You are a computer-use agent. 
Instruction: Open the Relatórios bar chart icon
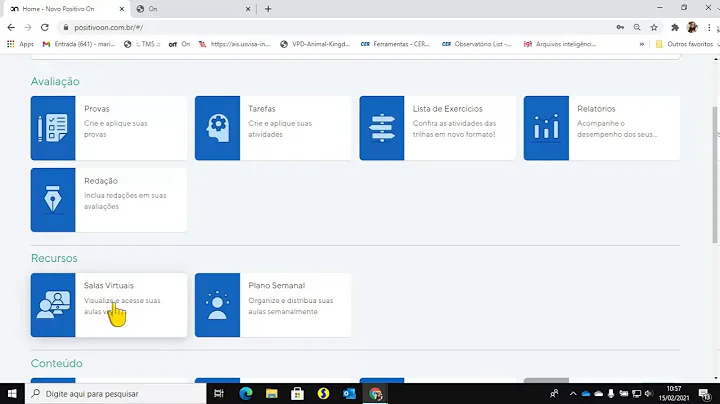click(x=546, y=128)
